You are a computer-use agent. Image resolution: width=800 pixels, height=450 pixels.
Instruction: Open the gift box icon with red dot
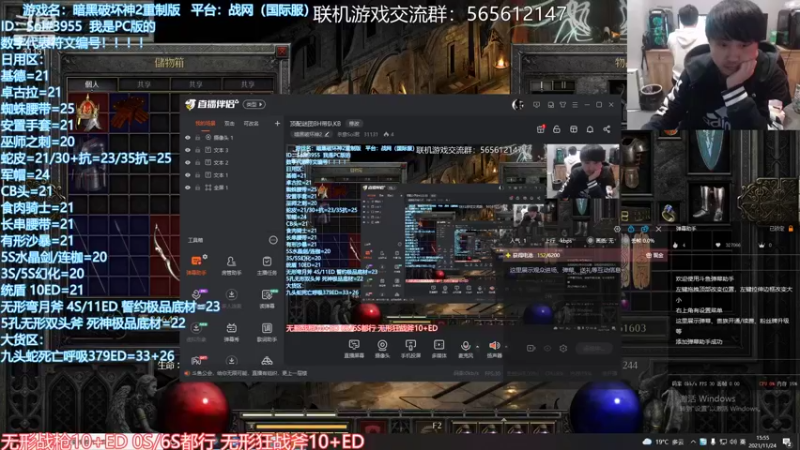pyautogui.click(x=541, y=129)
